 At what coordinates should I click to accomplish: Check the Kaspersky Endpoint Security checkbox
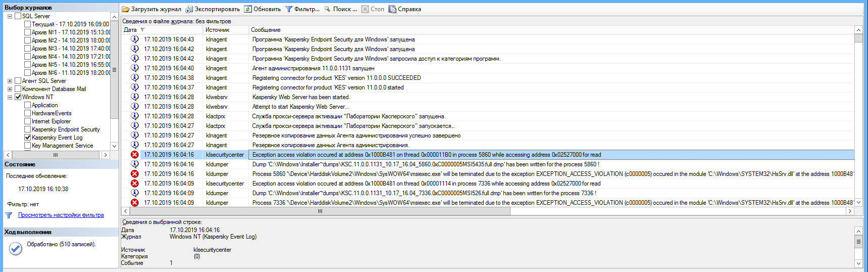[28, 129]
